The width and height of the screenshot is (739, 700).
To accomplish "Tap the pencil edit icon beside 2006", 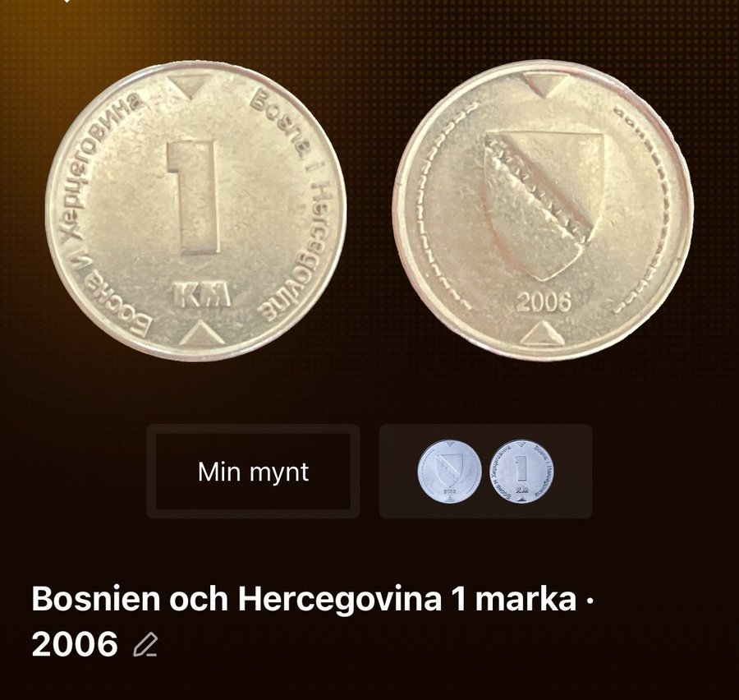I will (145, 644).
